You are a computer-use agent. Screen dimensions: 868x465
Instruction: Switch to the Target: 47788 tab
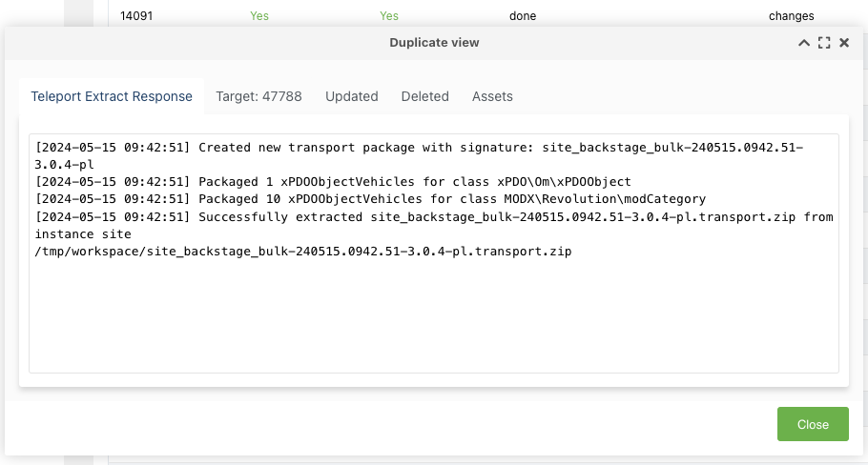258,96
